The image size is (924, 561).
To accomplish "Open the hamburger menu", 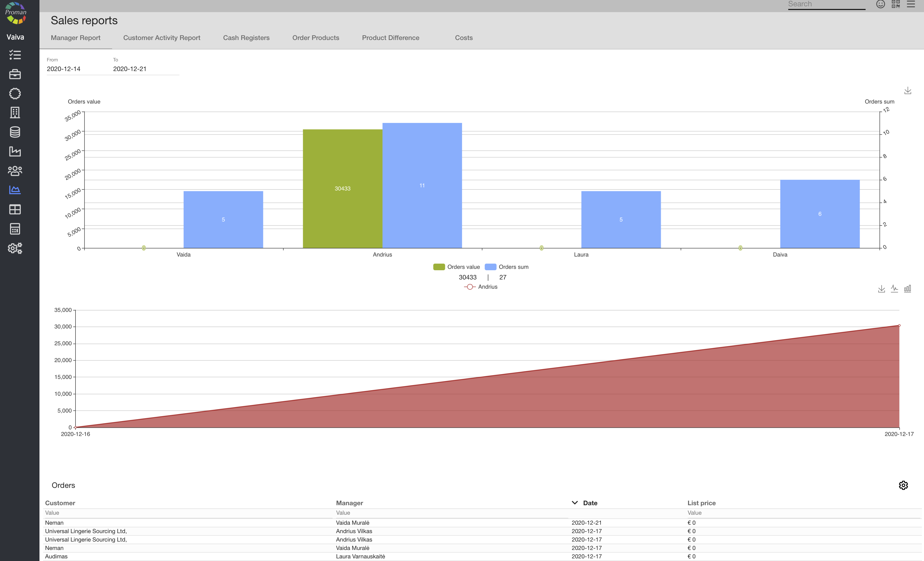I will click(911, 4).
